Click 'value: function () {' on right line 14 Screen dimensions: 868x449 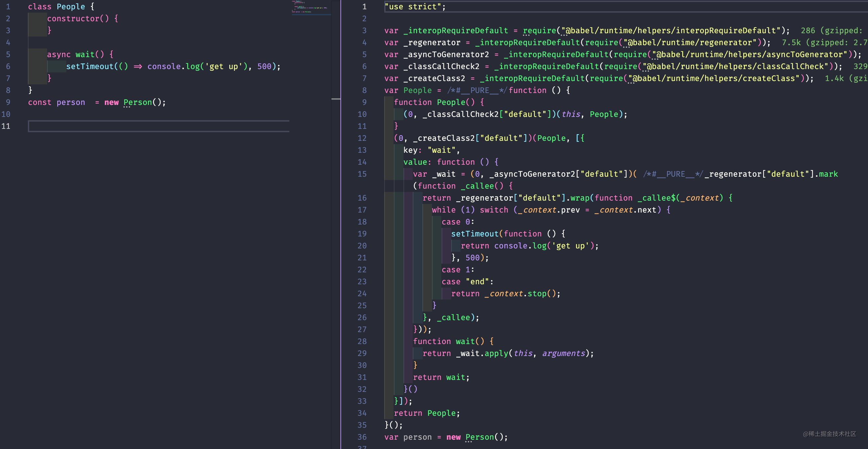[x=451, y=162]
